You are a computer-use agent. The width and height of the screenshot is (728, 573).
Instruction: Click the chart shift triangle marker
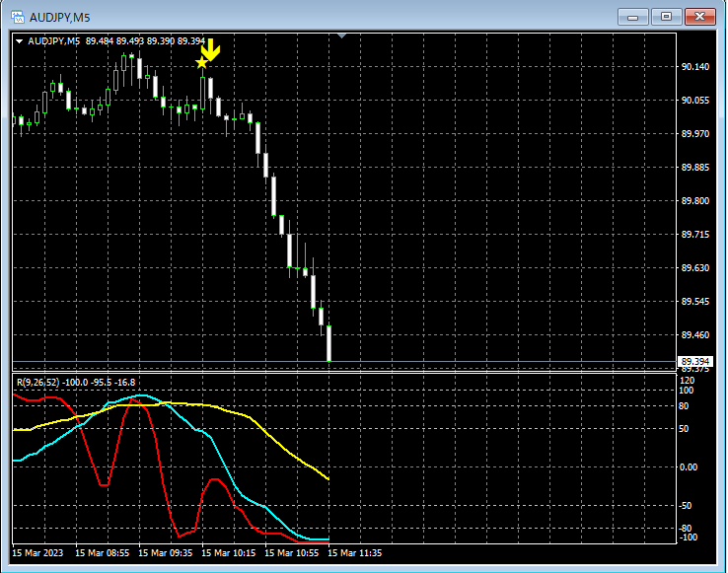(341, 36)
